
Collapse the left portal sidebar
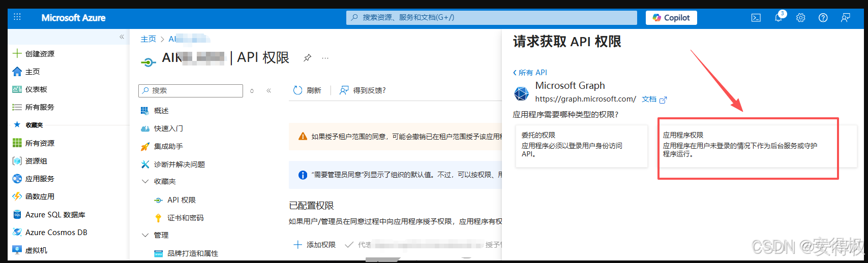[122, 37]
